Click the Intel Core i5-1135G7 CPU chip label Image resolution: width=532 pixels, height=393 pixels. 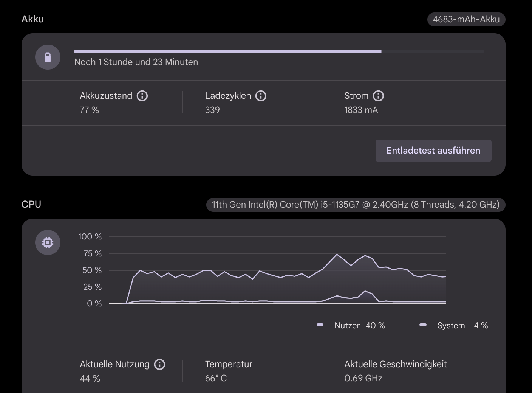pos(355,205)
